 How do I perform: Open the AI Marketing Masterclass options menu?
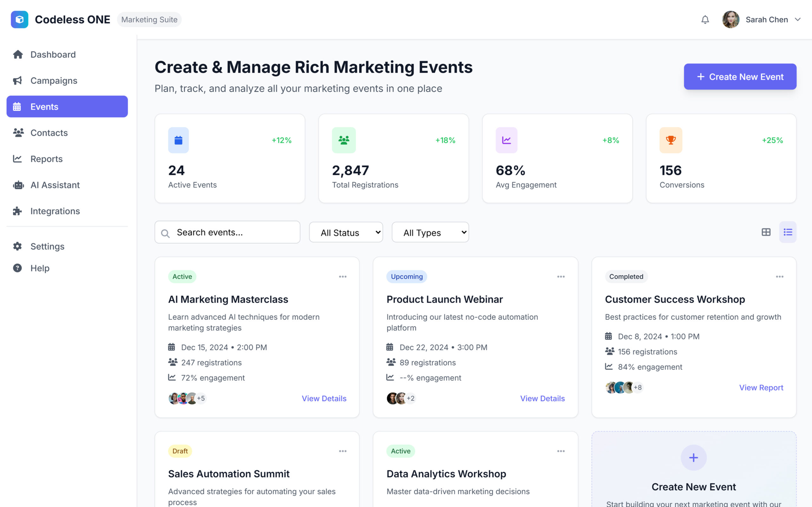coord(343,277)
